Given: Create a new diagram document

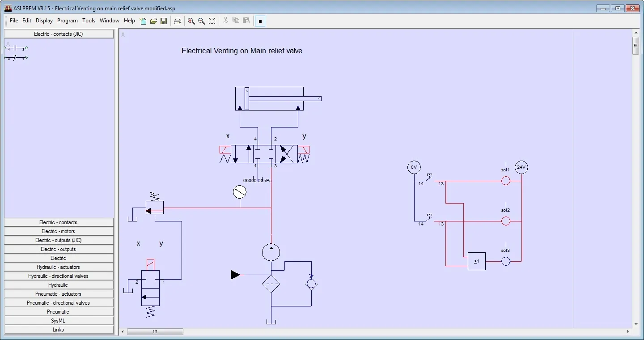Looking at the screenshot, I should click(x=143, y=21).
